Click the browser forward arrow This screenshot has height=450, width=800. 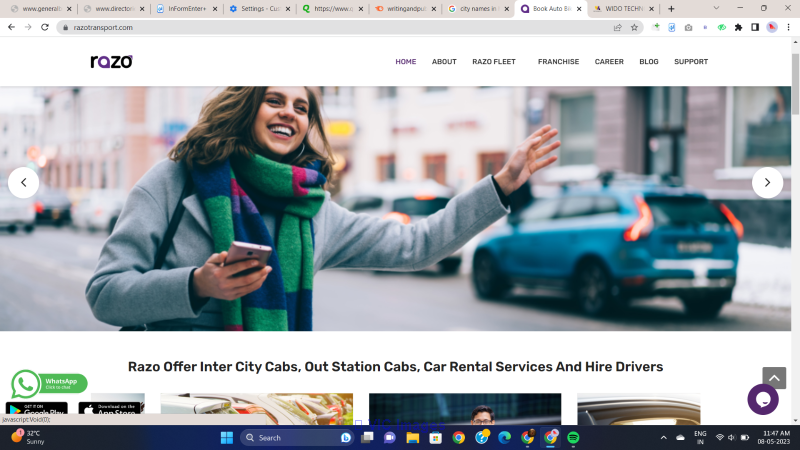28,27
